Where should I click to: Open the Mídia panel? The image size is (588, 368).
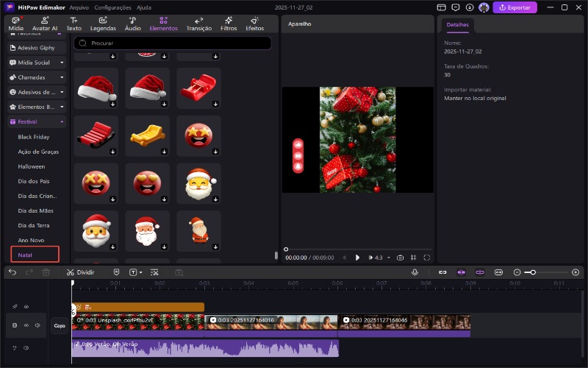pos(15,24)
